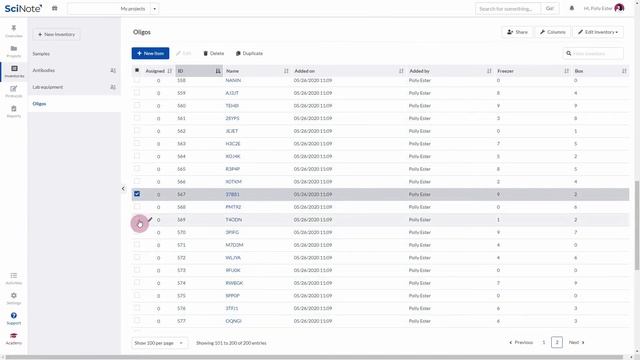
Task: Click the Share button
Action: point(517,32)
